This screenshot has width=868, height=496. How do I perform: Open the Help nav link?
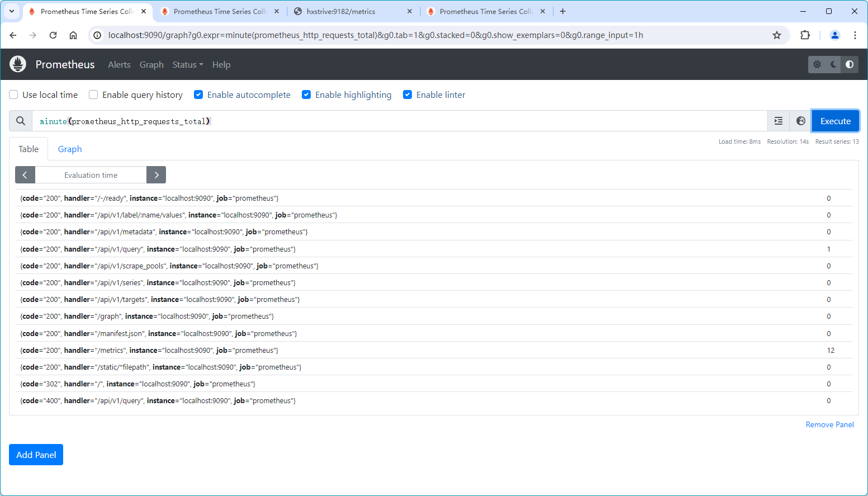pos(221,65)
